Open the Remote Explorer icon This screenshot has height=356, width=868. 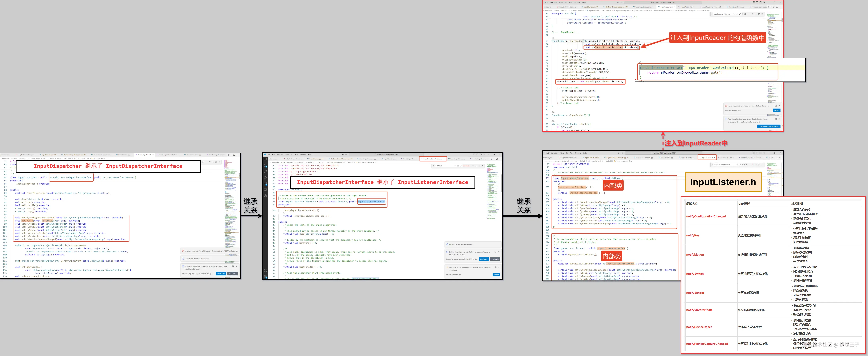(265, 190)
